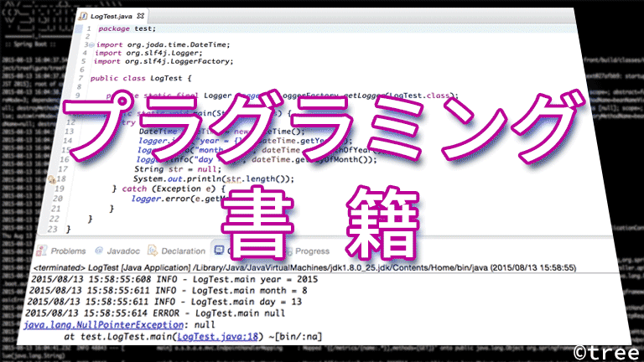644x362 pixels.
Task: Switch to the Progress tab
Action: pyautogui.click(x=312, y=251)
